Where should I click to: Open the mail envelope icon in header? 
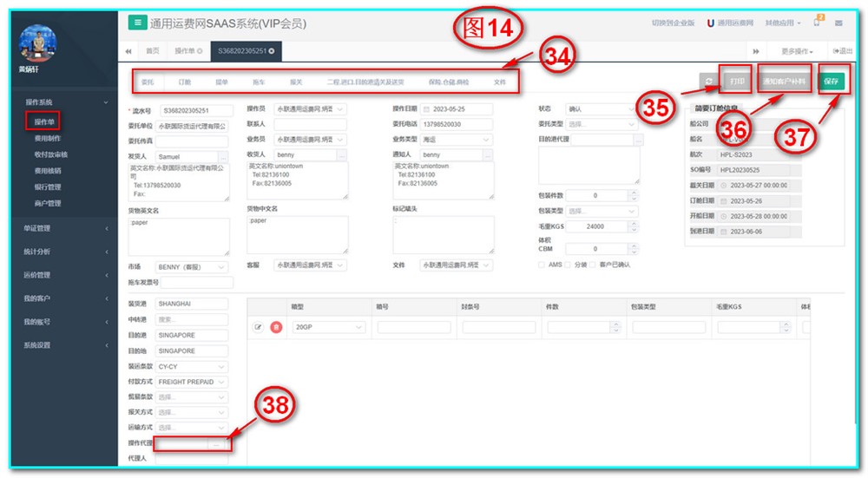click(x=838, y=23)
